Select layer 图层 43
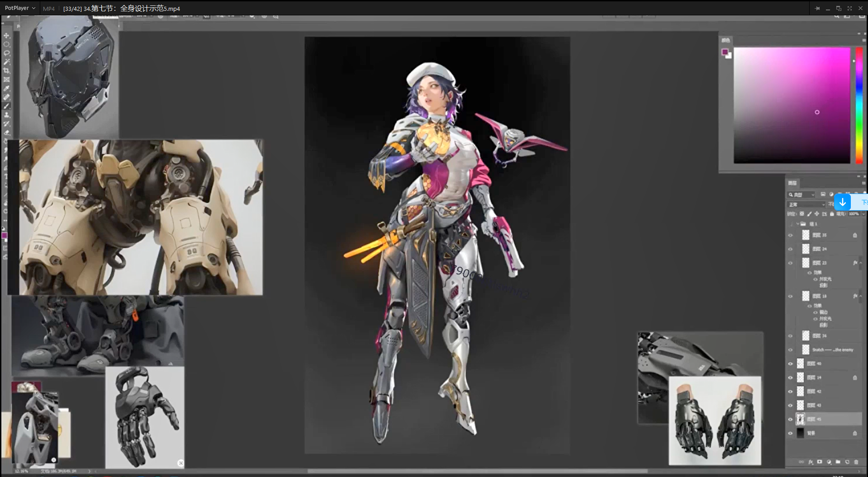This screenshot has height=477, width=868. click(x=828, y=405)
